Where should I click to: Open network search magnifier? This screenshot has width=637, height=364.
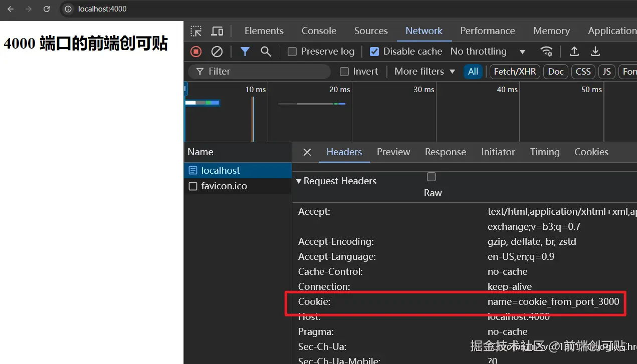[x=266, y=52]
